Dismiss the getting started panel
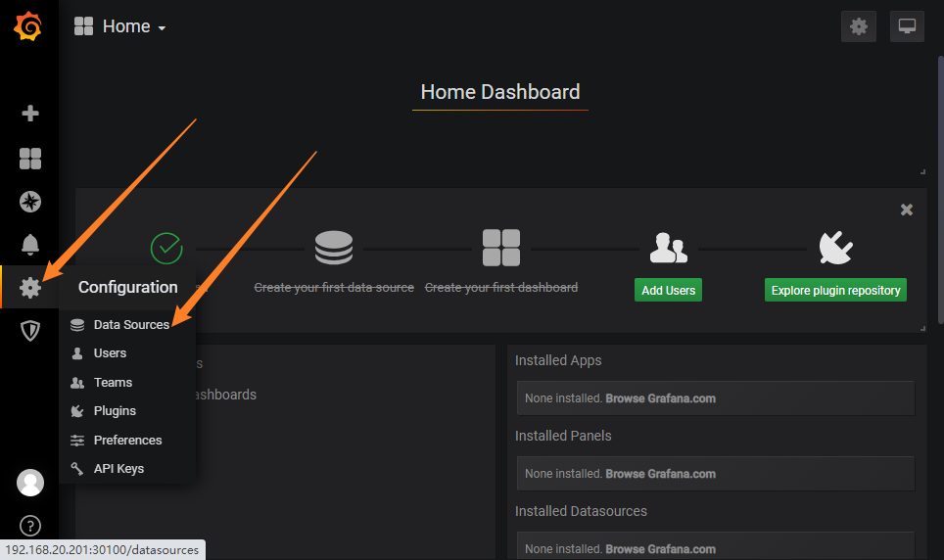 pyautogui.click(x=907, y=210)
